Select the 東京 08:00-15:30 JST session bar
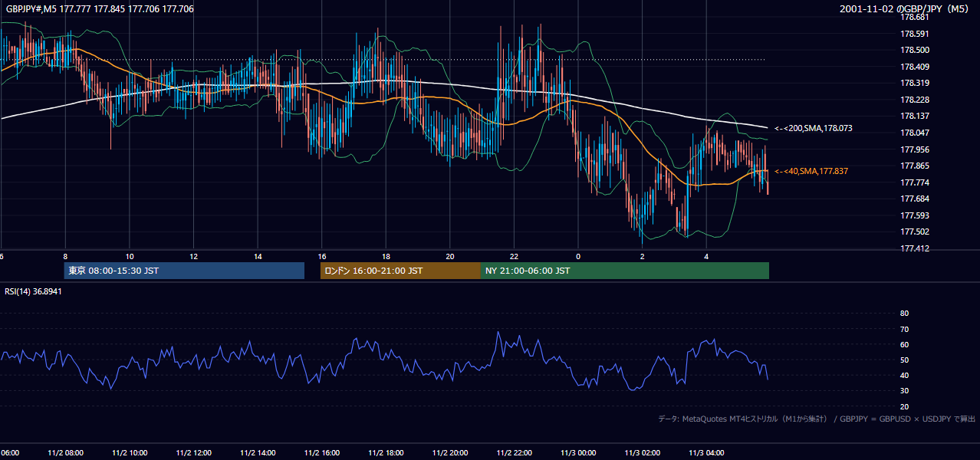Viewport: 980px width, 460px height. click(184, 271)
